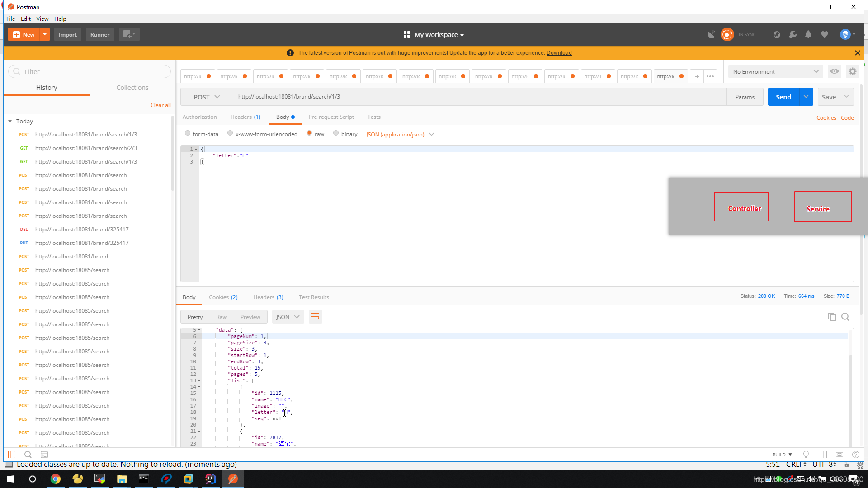Expand the Send button dropdown arrow
Viewport: 868px width, 488px height.
(806, 97)
